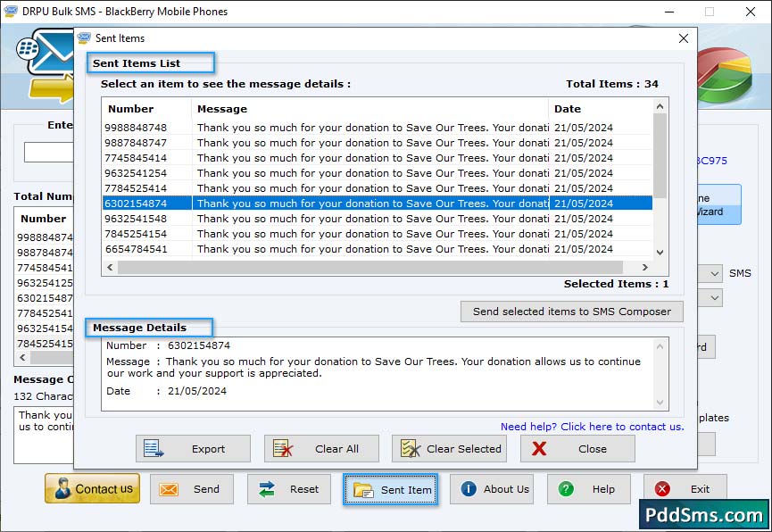Screen dimensions: 772x532
Task: Click the Total Items : 34 label
Action: tap(612, 84)
